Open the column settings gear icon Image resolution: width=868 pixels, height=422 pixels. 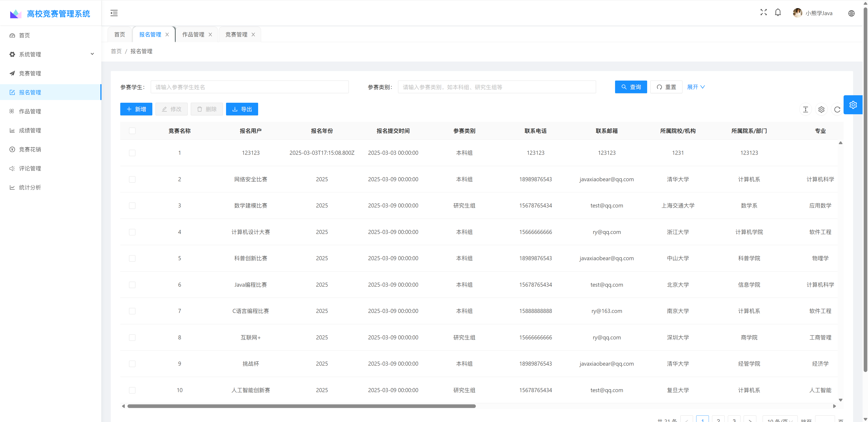coord(821,109)
